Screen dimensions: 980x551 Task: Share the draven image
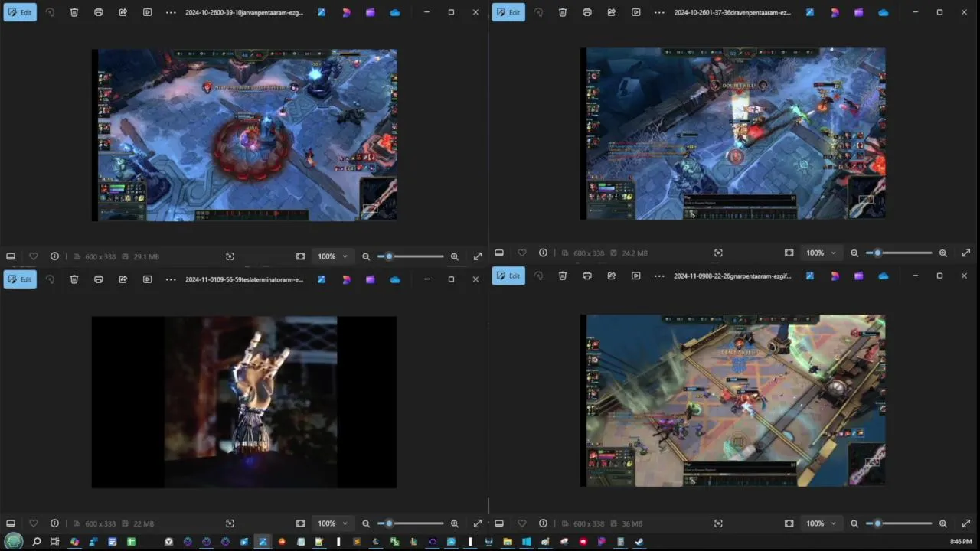[x=612, y=12]
